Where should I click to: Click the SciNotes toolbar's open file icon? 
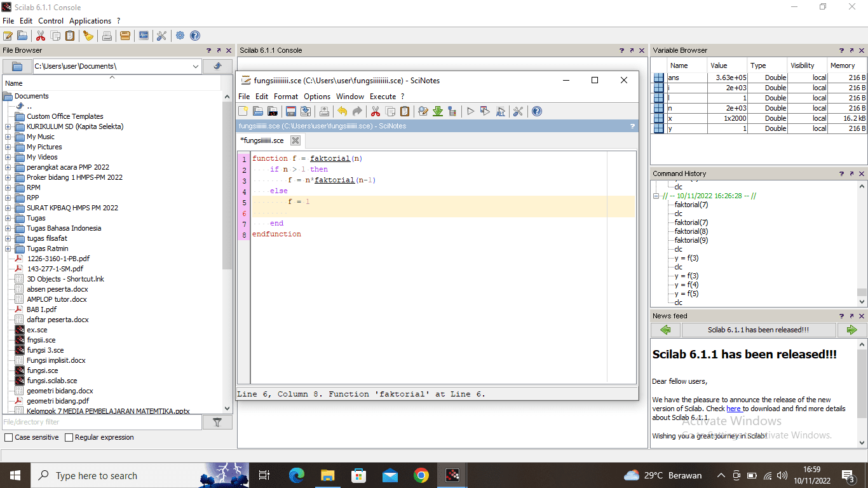[x=258, y=111]
